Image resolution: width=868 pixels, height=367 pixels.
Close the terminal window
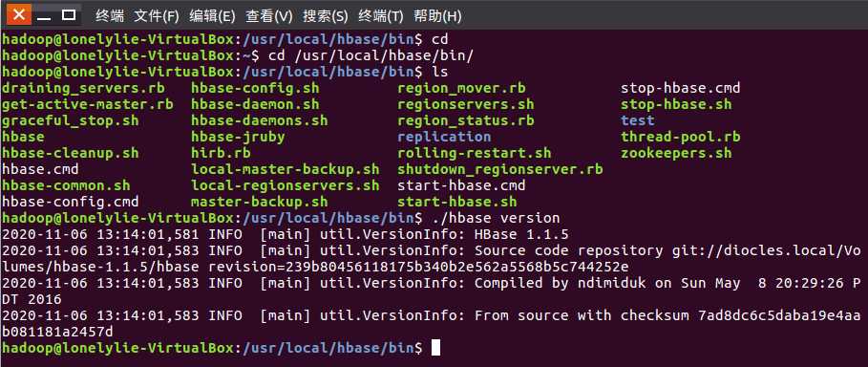[19, 15]
